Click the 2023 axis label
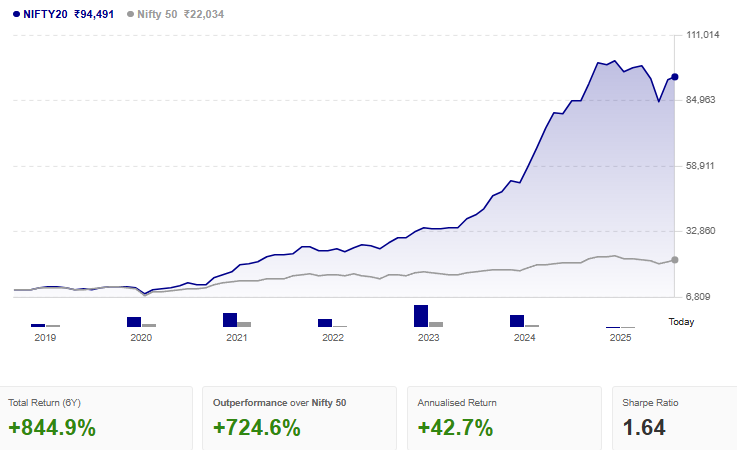Image resolution: width=737 pixels, height=450 pixels. (x=429, y=338)
